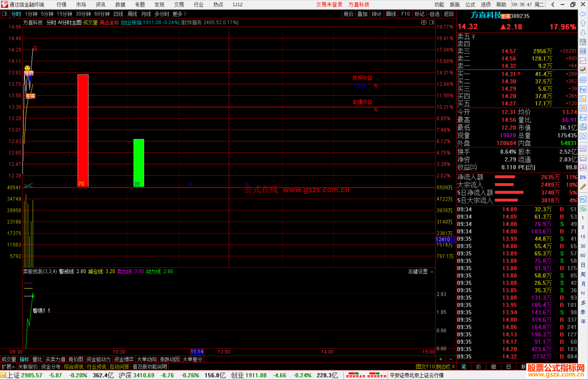
Task: Click 右键设置 in indicator panel
Action: [418, 272]
